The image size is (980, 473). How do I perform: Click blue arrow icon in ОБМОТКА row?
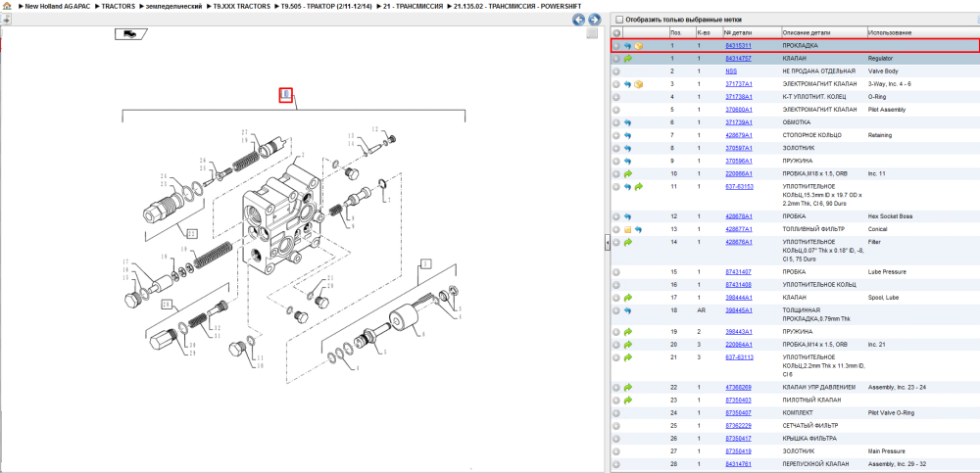tap(628, 122)
